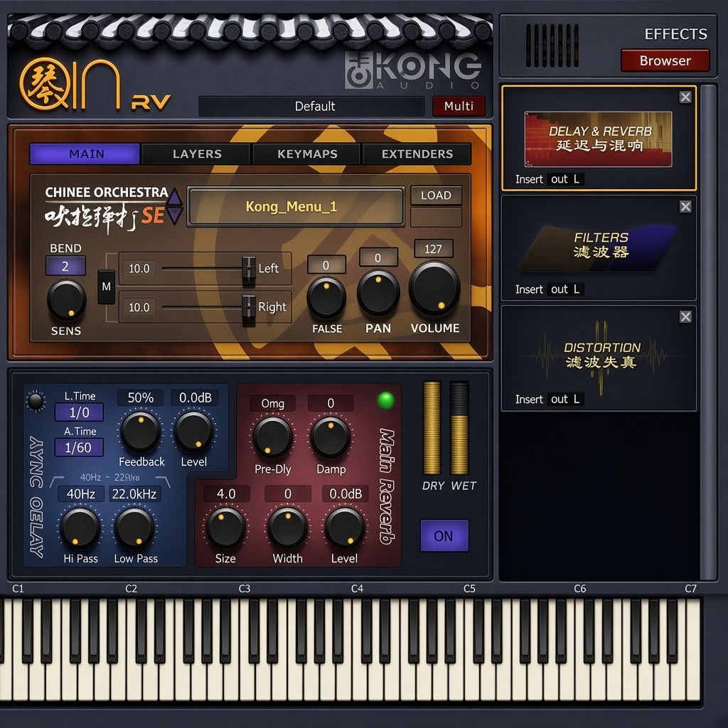The width and height of the screenshot is (728, 728).
Task: Close the Delay & Reverb effect slot
Action: (685, 97)
